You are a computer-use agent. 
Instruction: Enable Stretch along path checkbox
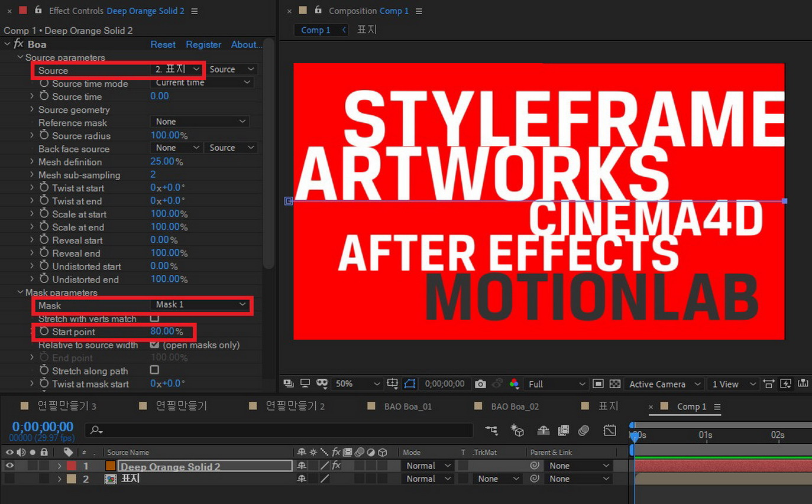click(x=154, y=370)
